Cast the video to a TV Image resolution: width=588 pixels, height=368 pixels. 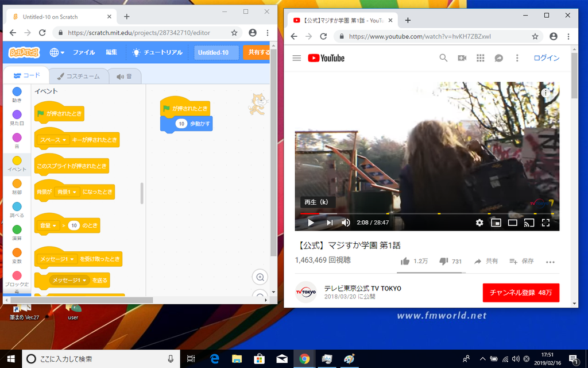coord(529,223)
